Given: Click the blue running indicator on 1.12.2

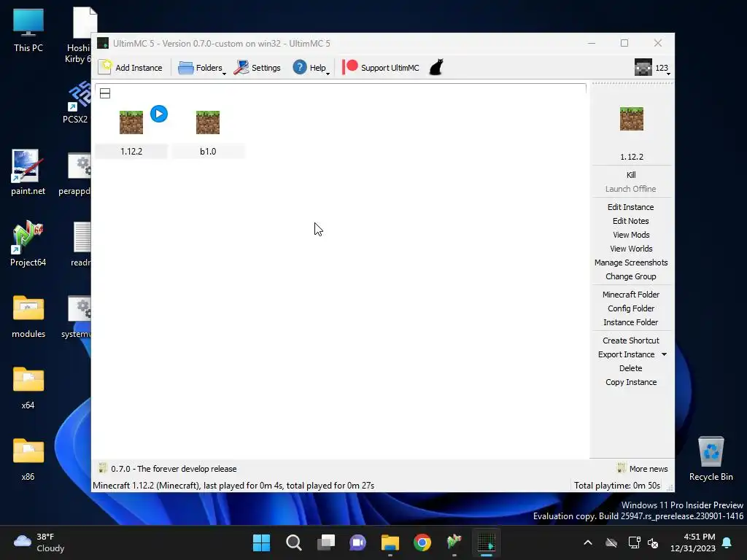Looking at the screenshot, I should (159, 114).
